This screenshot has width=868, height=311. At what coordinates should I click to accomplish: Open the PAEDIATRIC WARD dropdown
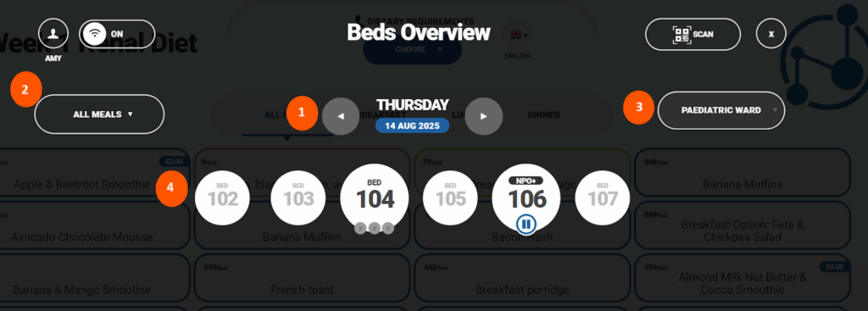pyautogui.click(x=721, y=110)
